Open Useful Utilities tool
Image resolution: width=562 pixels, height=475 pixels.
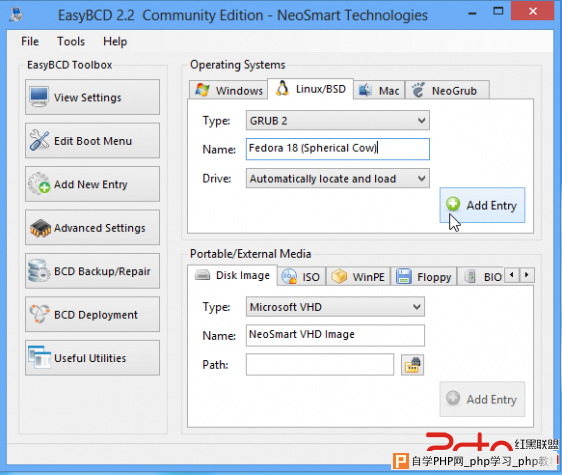tap(92, 358)
